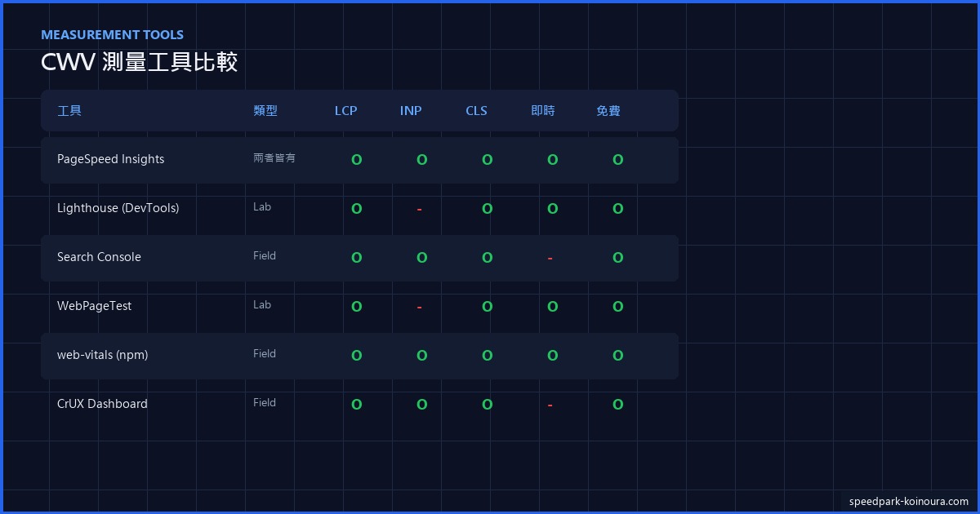Click CrUX Dashboard INP green mark
This screenshot has height=514, width=980.
[421, 405]
